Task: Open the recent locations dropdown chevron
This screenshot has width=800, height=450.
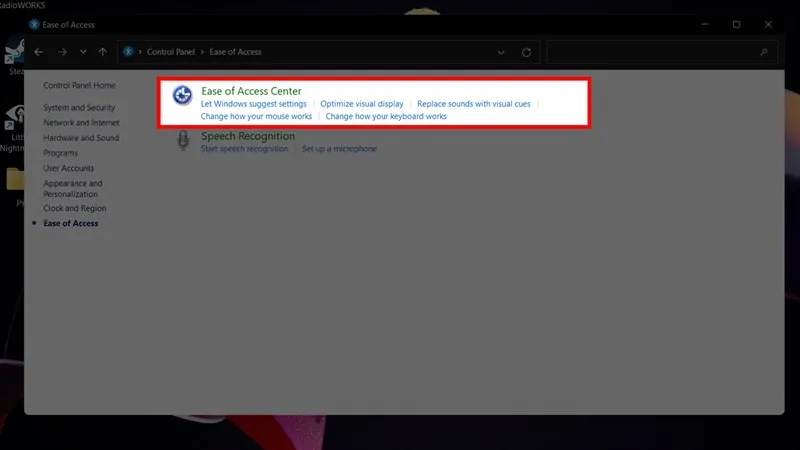Action: 82,52
